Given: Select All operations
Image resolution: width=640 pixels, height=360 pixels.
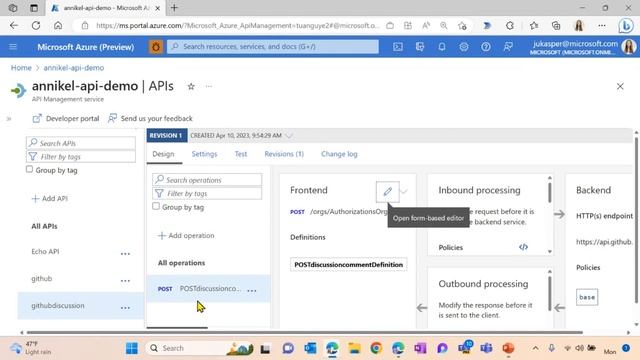Looking at the screenshot, I should (182, 263).
